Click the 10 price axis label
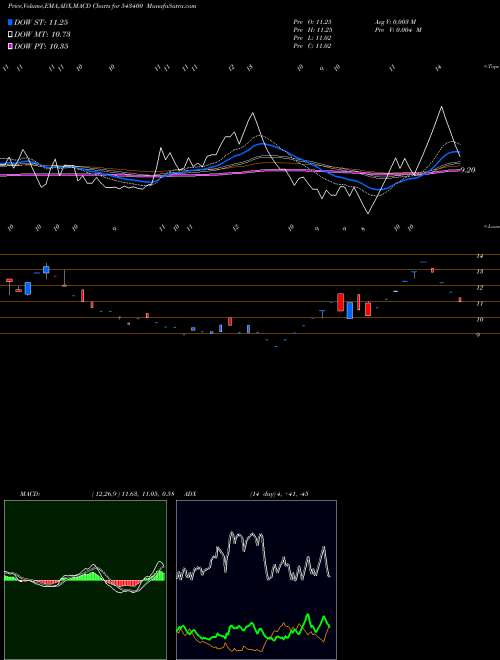500x660 pixels. coord(479,319)
